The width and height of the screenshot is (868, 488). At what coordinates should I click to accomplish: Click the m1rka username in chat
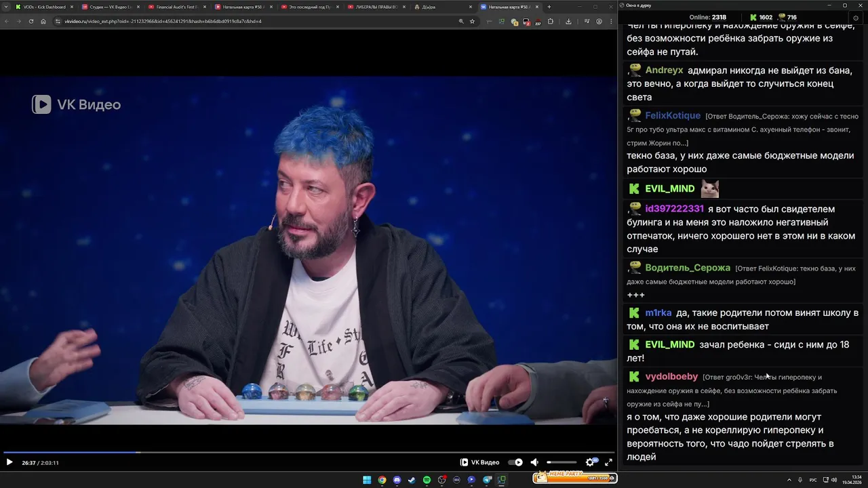click(658, 313)
